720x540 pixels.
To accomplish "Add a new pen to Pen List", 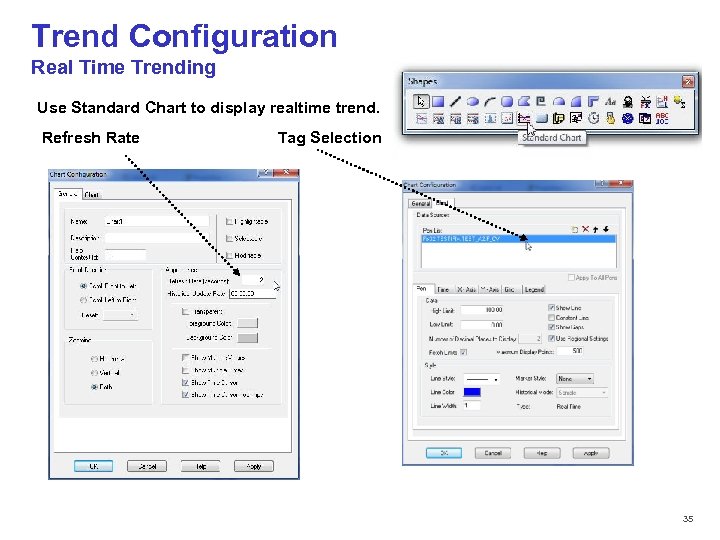I will 574,229.
